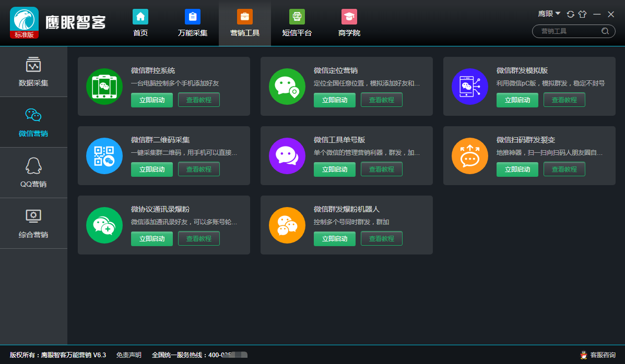Select 数据采集 in the sidebar
Viewport: 625px width, 364px height.
point(33,71)
